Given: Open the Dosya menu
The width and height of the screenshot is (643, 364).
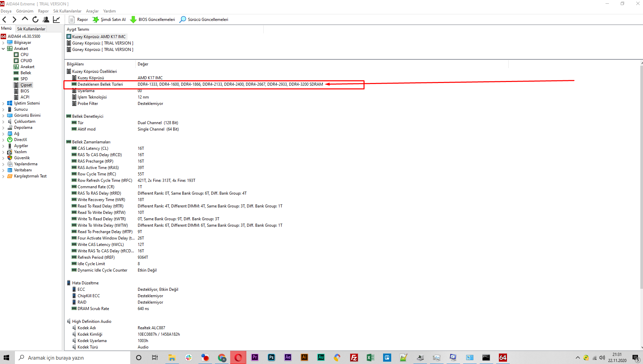Looking at the screenshot, I should [6, 11].
